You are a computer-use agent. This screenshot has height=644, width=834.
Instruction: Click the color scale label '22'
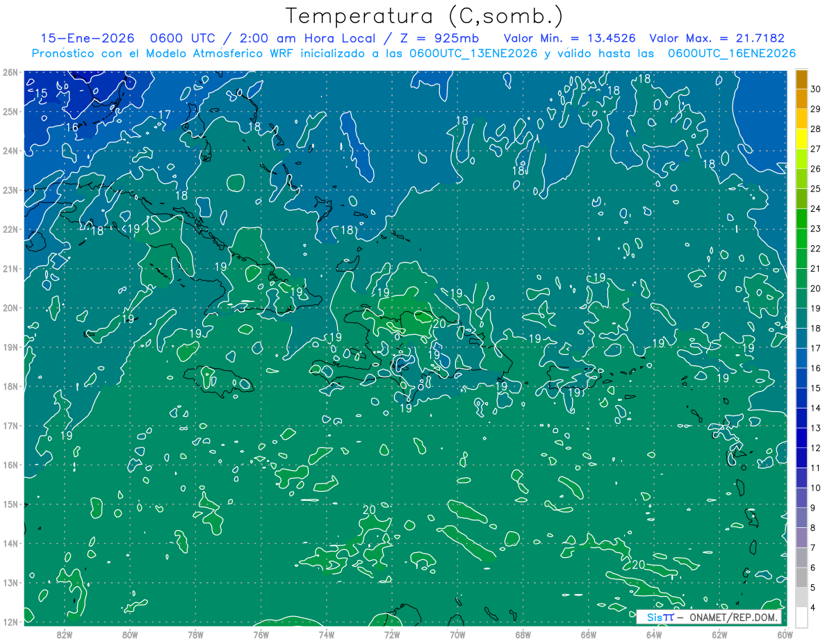coord(816,249)
